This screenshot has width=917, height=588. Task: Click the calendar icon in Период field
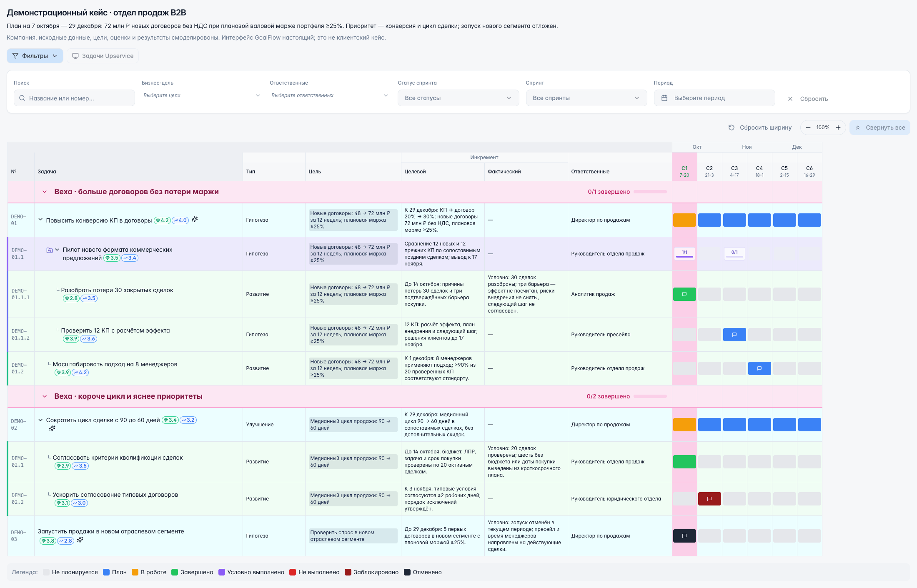pos(664,98)
